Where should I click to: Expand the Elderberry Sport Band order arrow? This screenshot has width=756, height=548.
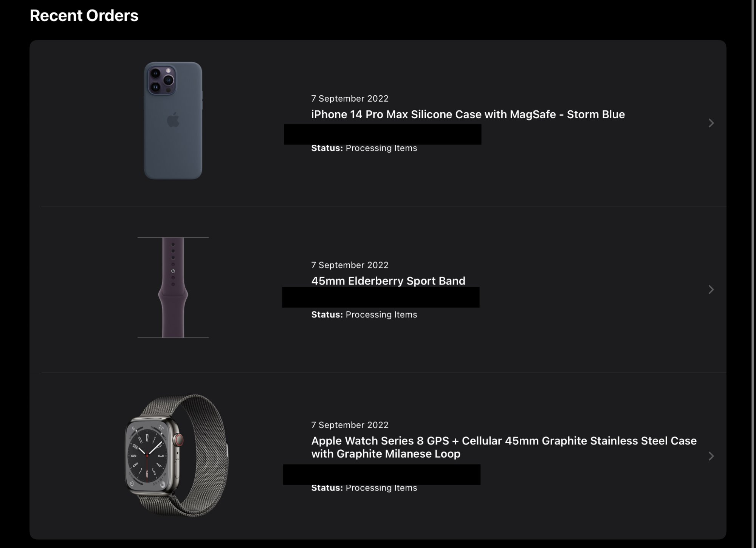coord(711,289)
